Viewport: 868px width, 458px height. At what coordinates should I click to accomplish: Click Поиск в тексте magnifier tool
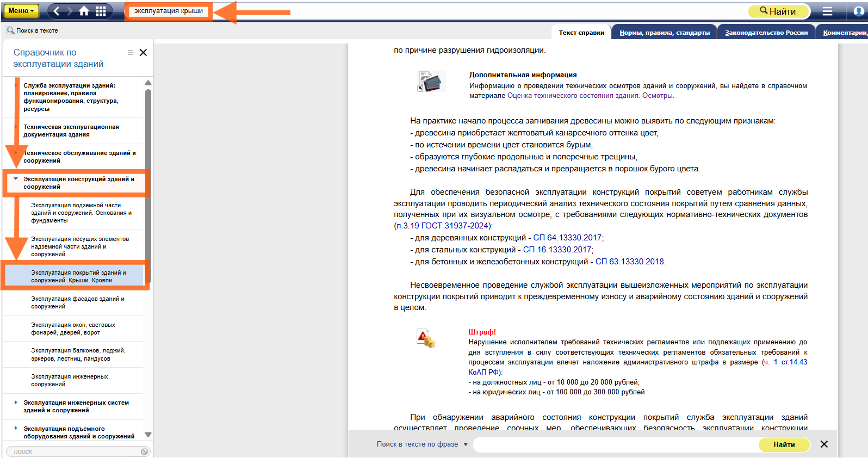click(32, 30)
